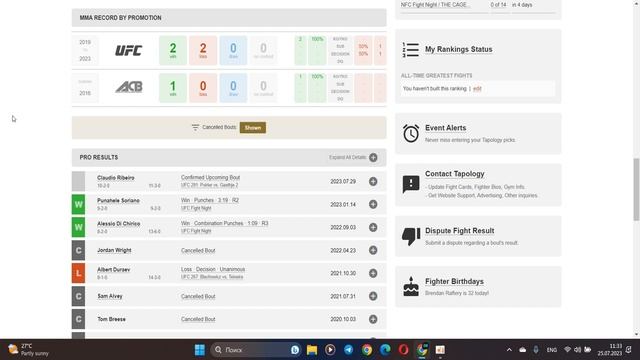Viewport: 640px width, 360px height.
Task: Open My Rankings Status link
Action: pyautogui.click(x=458, y=49)
